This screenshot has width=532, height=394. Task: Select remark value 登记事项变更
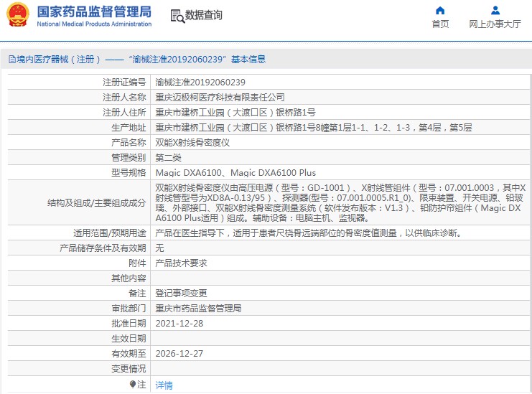181,294
